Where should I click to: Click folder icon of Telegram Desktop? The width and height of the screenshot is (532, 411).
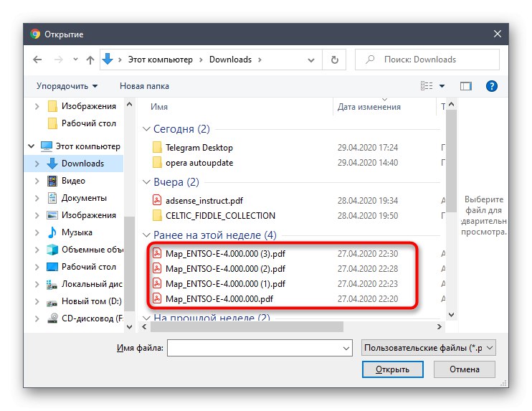pos(157,148)
